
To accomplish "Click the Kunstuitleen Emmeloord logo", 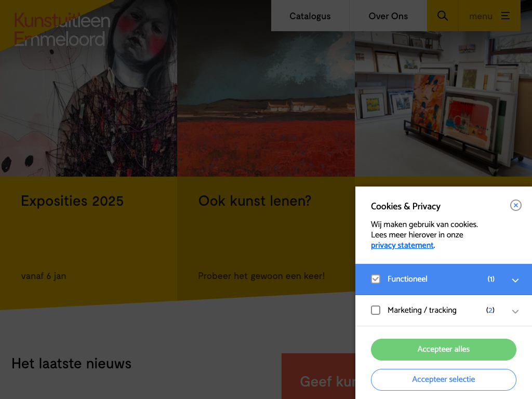I will click(x=62, y=30).
